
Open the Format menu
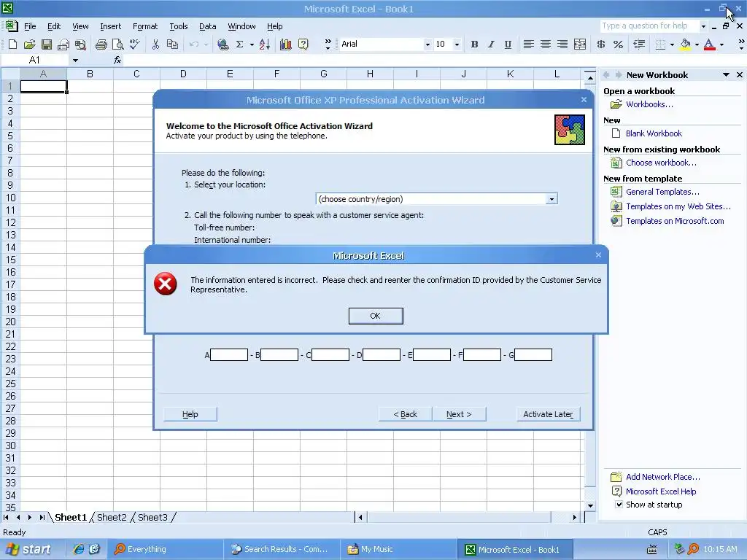click(x=145, y=26)
